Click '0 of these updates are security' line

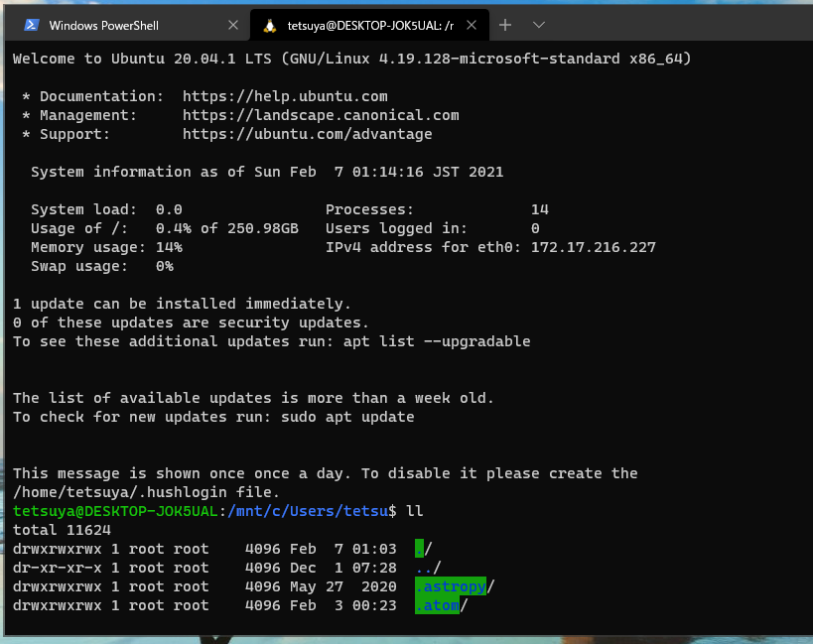coord(191,322)
